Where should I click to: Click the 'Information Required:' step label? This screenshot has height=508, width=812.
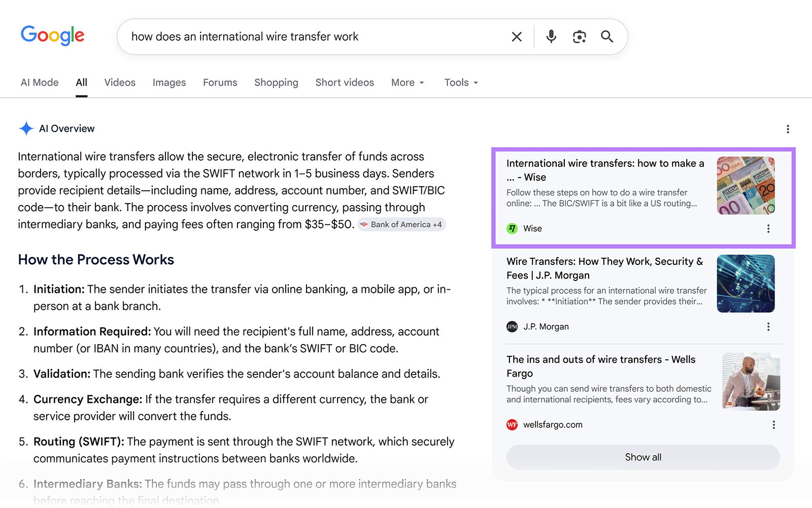92,332
